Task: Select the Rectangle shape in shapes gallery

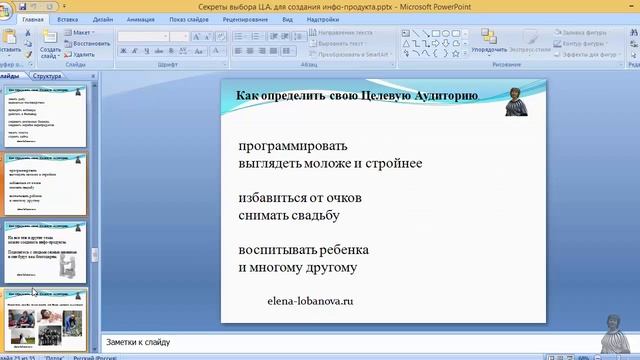Action: 436,33
